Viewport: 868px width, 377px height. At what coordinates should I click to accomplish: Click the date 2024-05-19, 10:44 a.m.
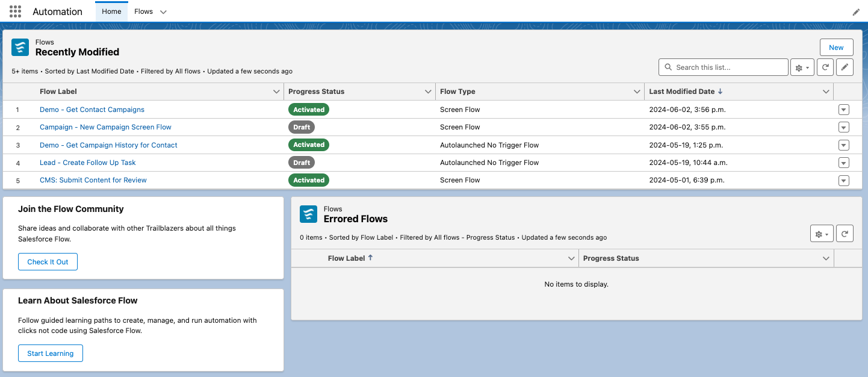[x=689, y=163]
